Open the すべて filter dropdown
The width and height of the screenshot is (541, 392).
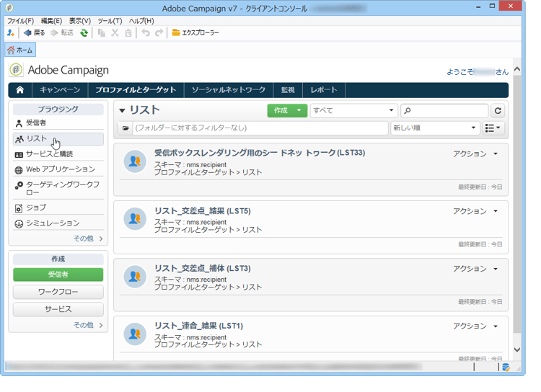click(x=353, y=111)
